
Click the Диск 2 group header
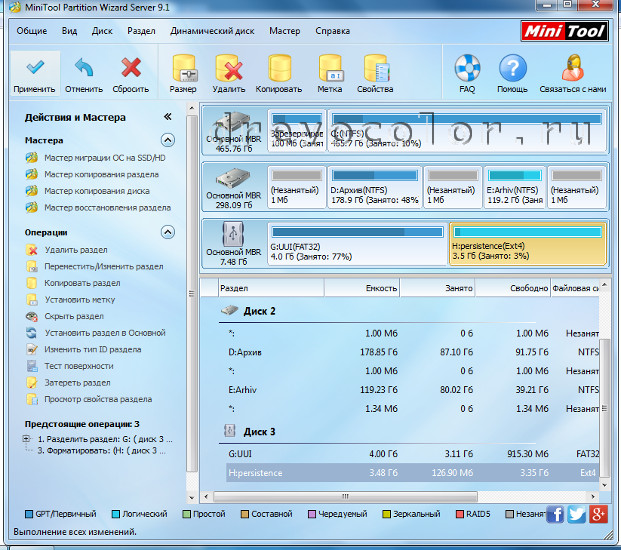click(259, 311)
